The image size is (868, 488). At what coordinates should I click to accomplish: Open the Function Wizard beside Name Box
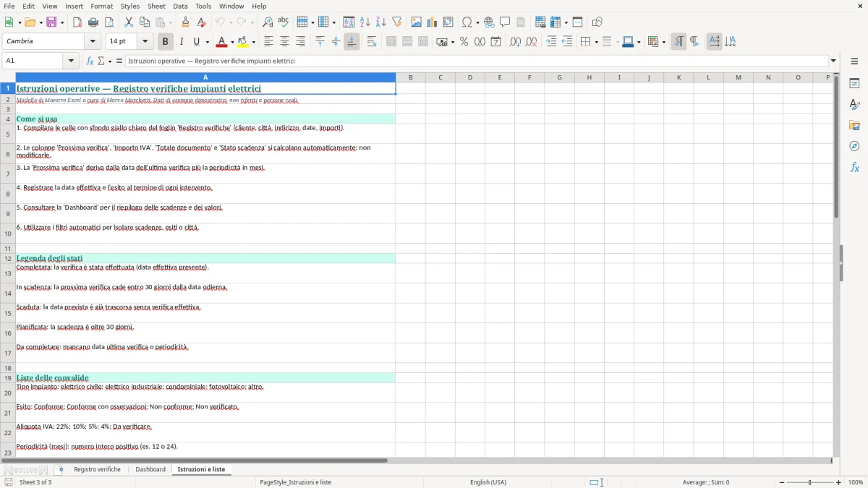pyautogui.click(x=90, y=61)
